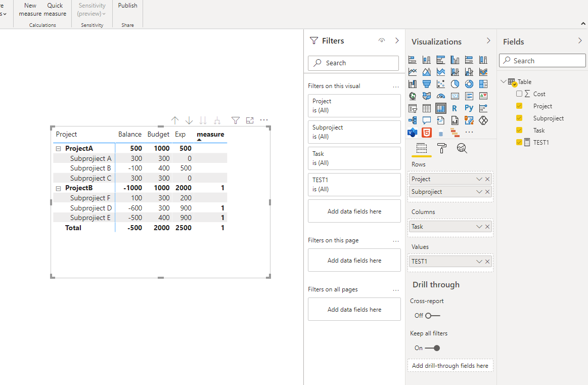Select the matrix visualization

[441, 108]
